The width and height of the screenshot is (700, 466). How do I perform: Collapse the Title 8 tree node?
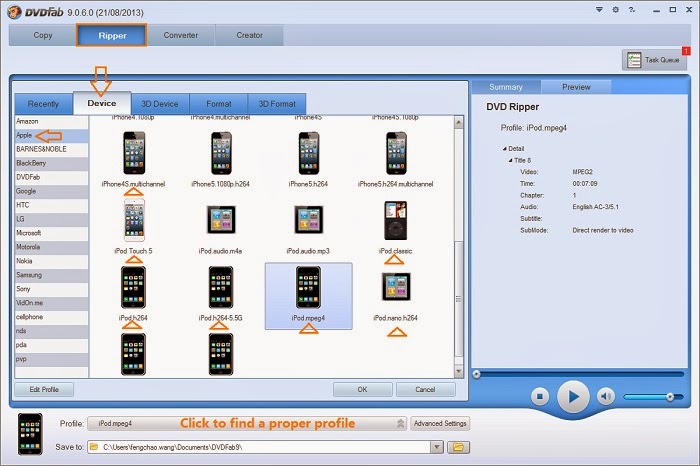click(510, 160)
